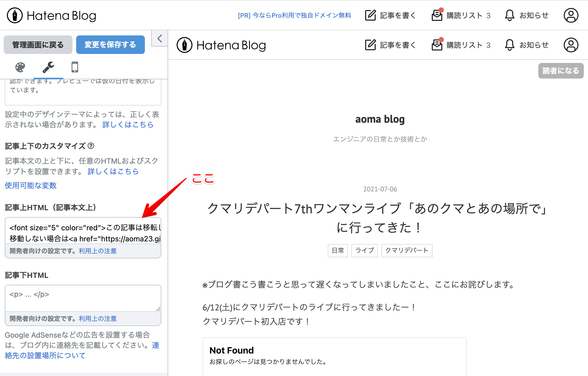Click the クマリデパート初入店です line

click(x=256, y=322)
